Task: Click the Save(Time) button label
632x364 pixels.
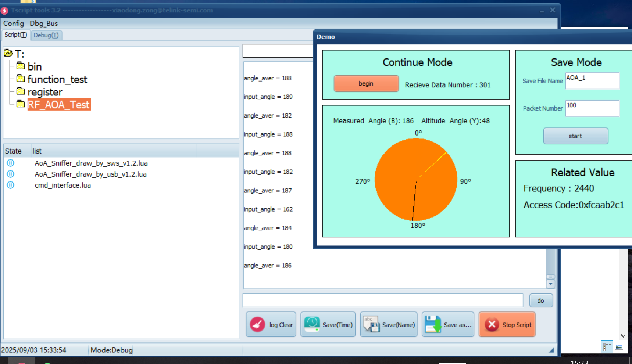Action: (338, 325)
